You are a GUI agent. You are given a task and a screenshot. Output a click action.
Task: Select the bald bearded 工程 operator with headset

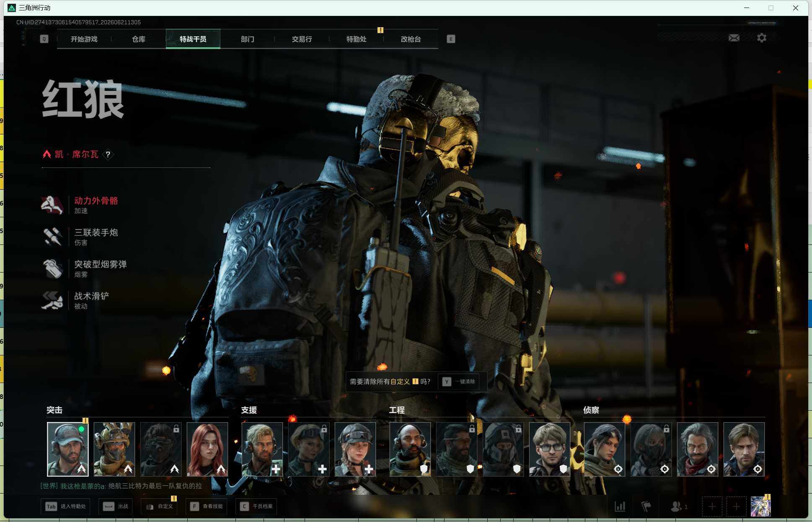pyautogui.click(x=410, y=449)
